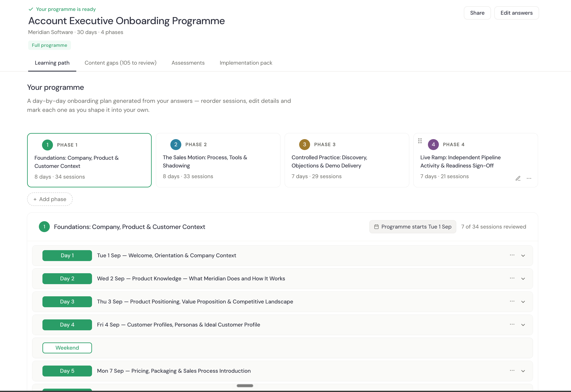The height and width of the screenshot is (392, 571).
Task: Click the green circle beside the Foundations section heading
Action: click(x=44, y=227)
